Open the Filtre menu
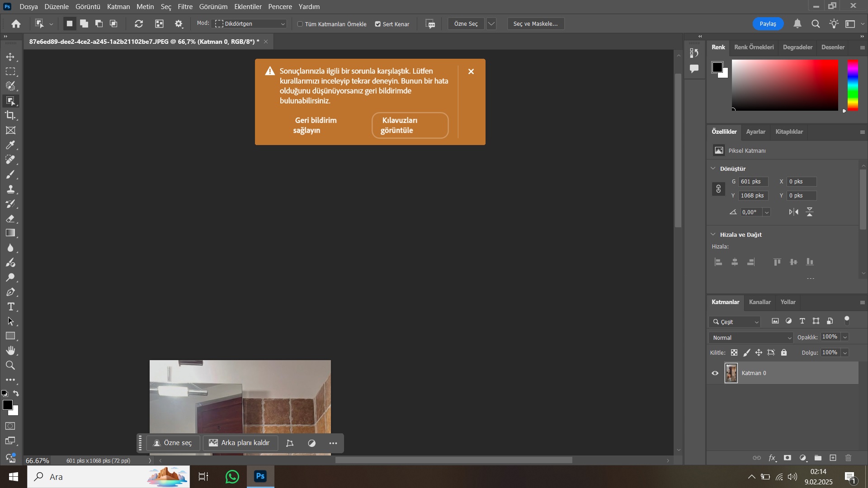Image resolution: width=868 pixels, height=488 pixels. coord(185,7)
